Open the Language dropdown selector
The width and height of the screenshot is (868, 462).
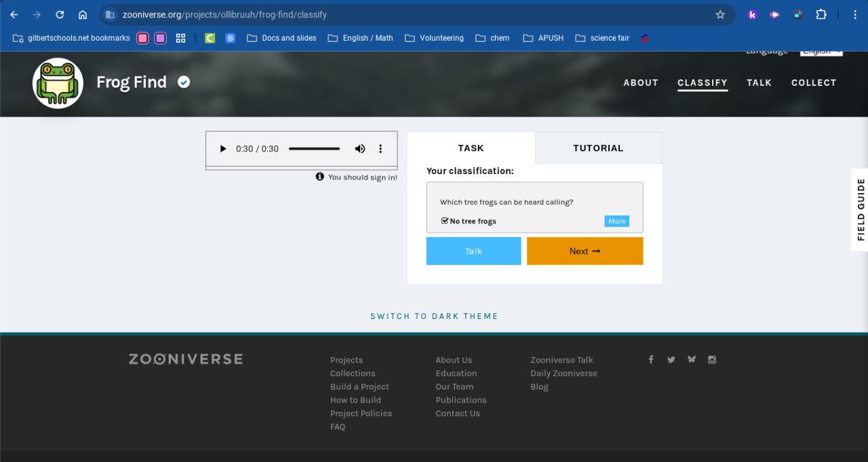[x=821, y=51]
